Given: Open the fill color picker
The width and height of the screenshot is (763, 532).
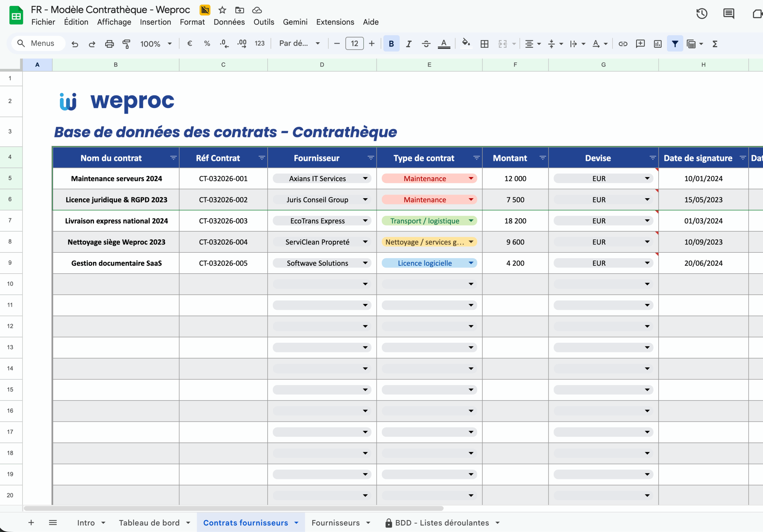Looking at the screenshot, I should (466, 44).
